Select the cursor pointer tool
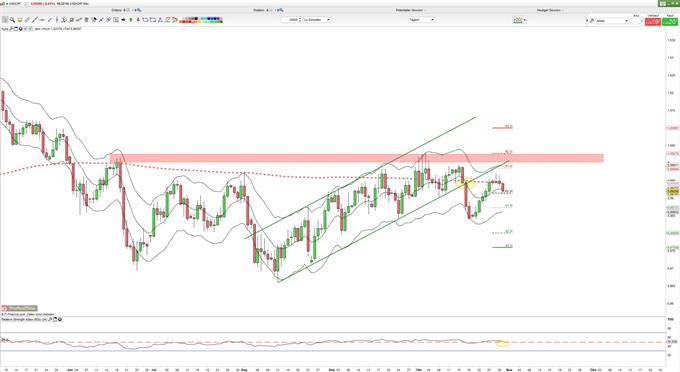Viewport: 680px width, 372px height. pyautogui.click(x=5, y=20)
